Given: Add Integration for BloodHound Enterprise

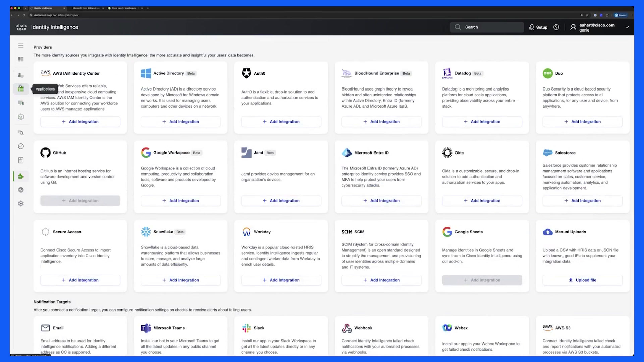Looking at the screenshot, I should pyautogui.click(x=381, y=122).
